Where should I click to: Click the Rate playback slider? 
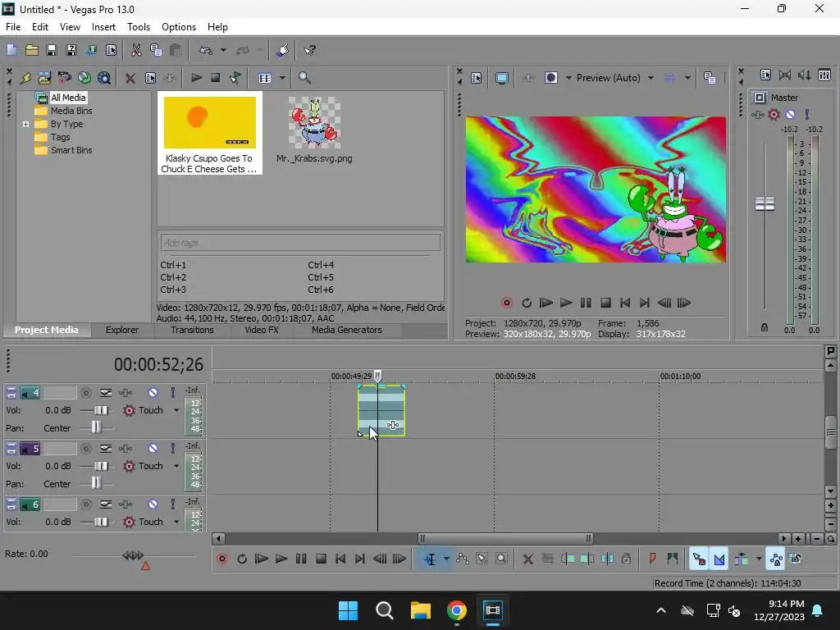pyautogui.click(x=133, y=555)
